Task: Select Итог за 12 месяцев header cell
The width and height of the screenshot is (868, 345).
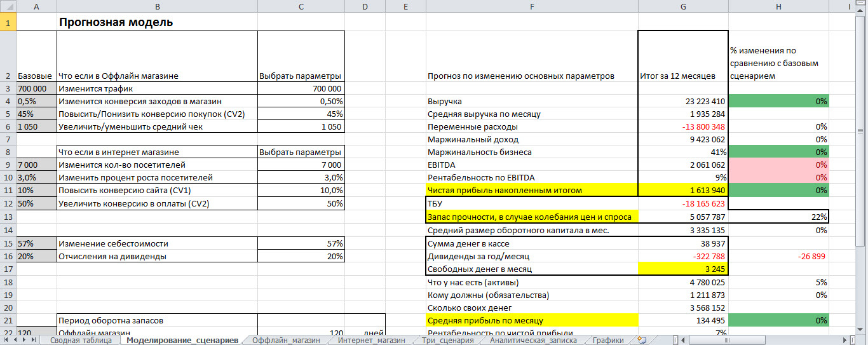Action: pyautogui.click(x=683, y=57)
